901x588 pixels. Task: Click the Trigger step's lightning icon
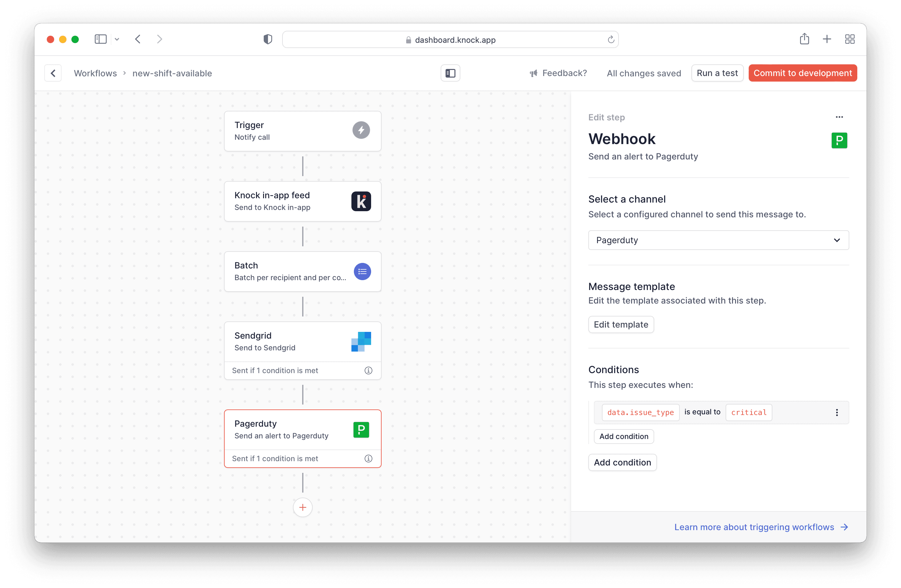click(x=361, y=130)
